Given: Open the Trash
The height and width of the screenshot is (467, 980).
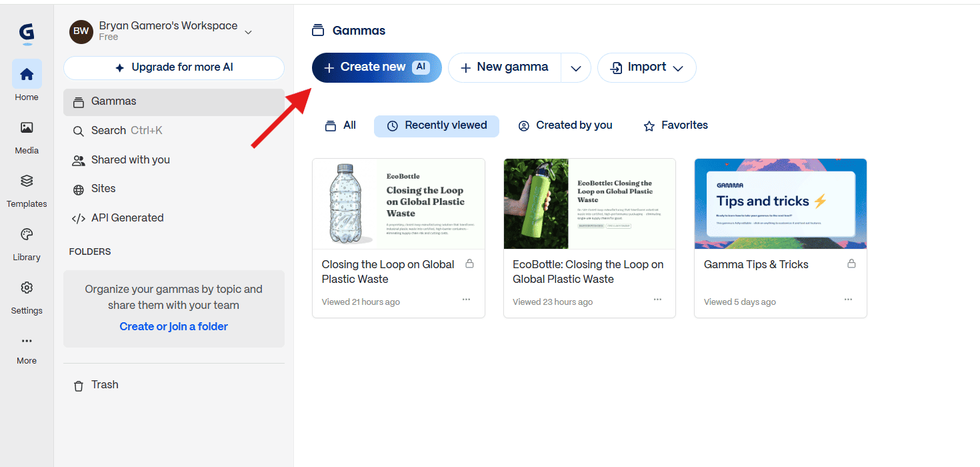Looking at the screenshot, I should click(x=174, y=385).
